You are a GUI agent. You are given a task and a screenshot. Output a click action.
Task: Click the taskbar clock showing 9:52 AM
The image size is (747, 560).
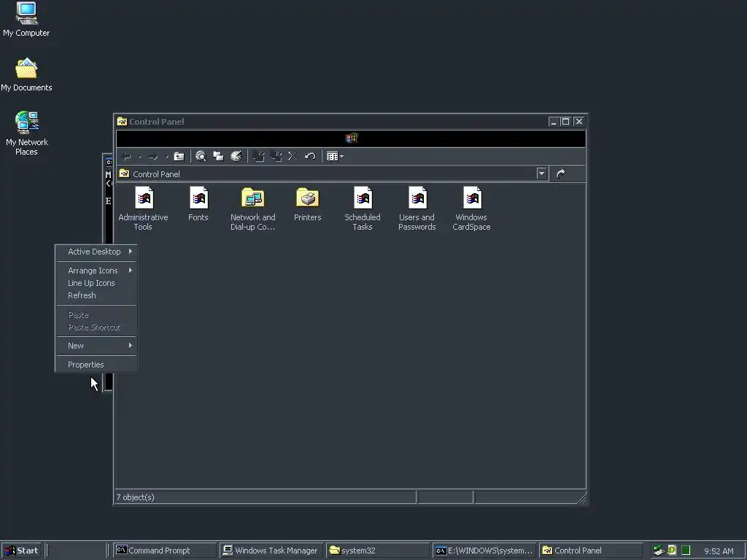pyautogui.click(x=719, y=551)
